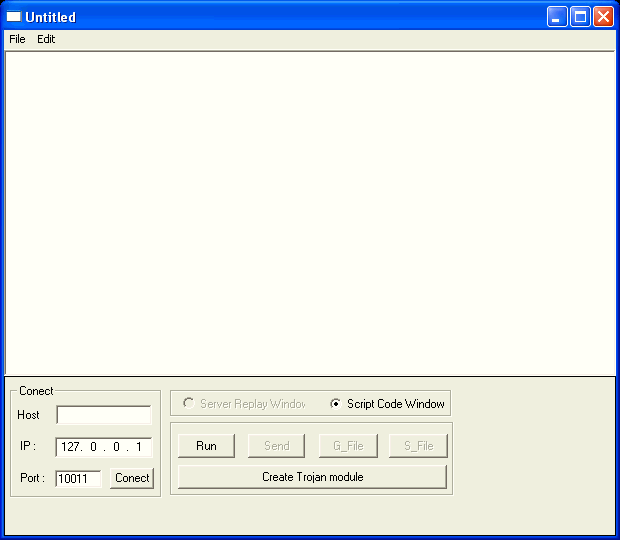This screenshot has width=620, height=540.
Task: Click the application icon in the title bar
Action: coord(14,17)
